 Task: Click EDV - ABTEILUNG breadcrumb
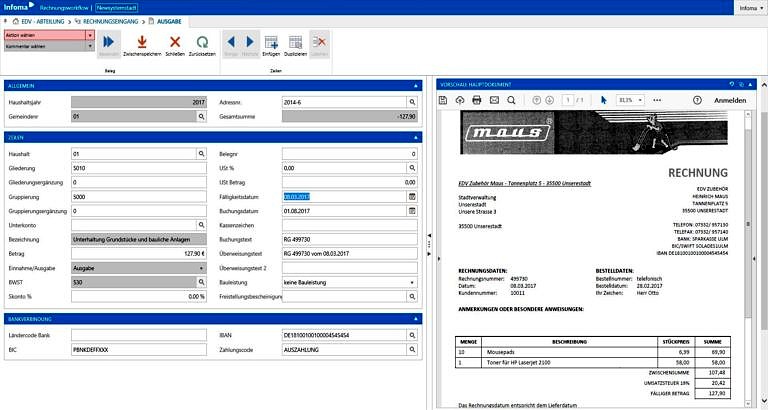click(43, 22)
